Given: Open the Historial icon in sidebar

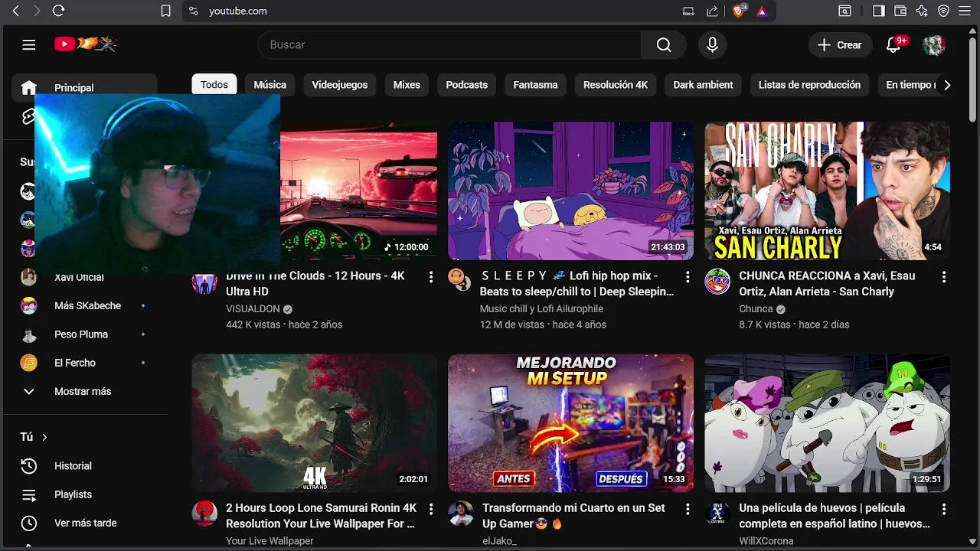Looking at the screenshot, I should pyautogui.click(x=28, y=466).
